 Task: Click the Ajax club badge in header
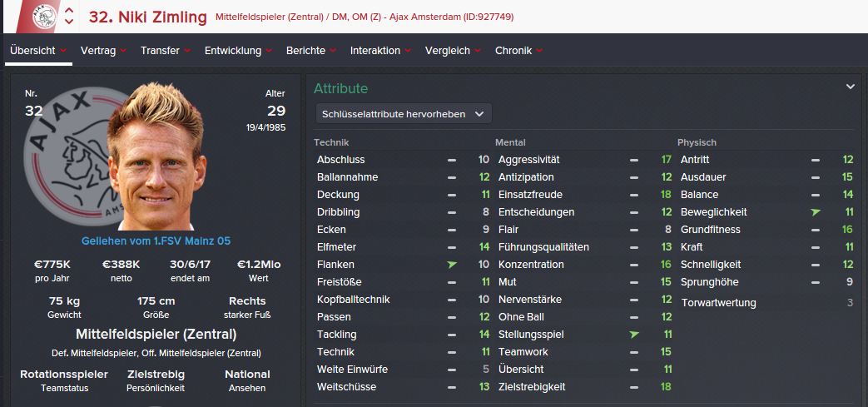(x=42, y=16)
